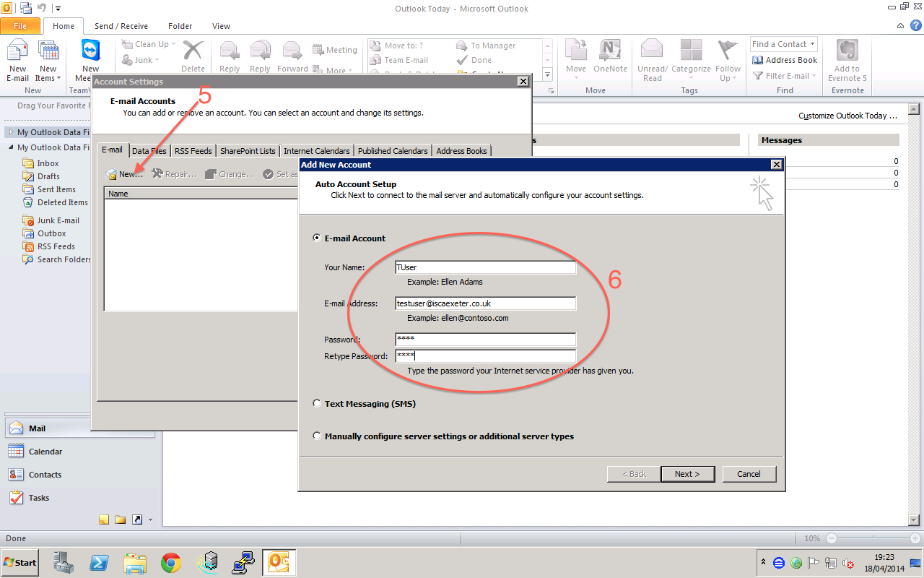Expand the Quick Steps gallery arrow

click(547, 75)
